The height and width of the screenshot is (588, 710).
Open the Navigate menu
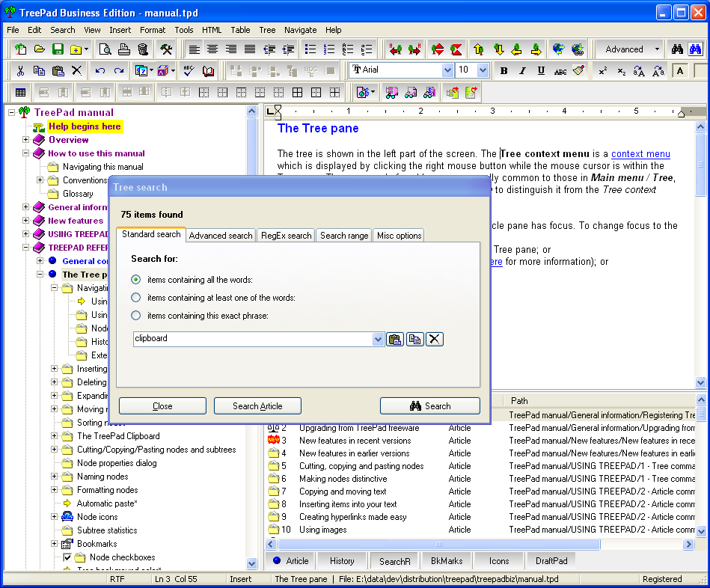pos(300,30)
